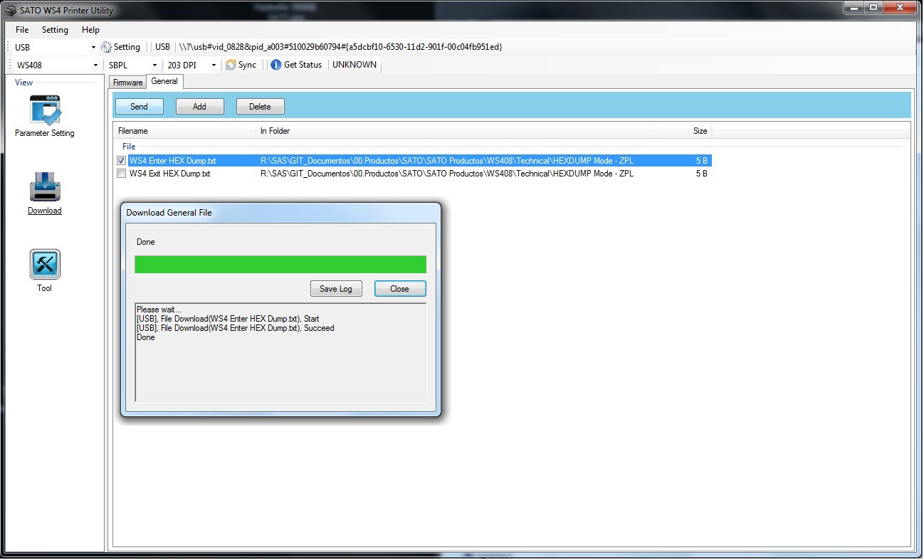Select the General tab
The width and height of the screenshot is (924, 560).
[164, 81]
